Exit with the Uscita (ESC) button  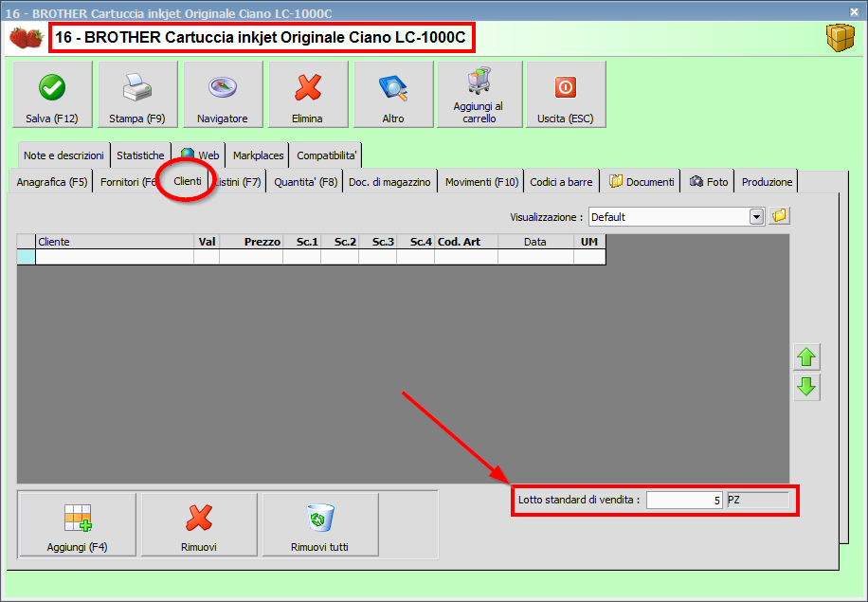(x=566, y=94)
